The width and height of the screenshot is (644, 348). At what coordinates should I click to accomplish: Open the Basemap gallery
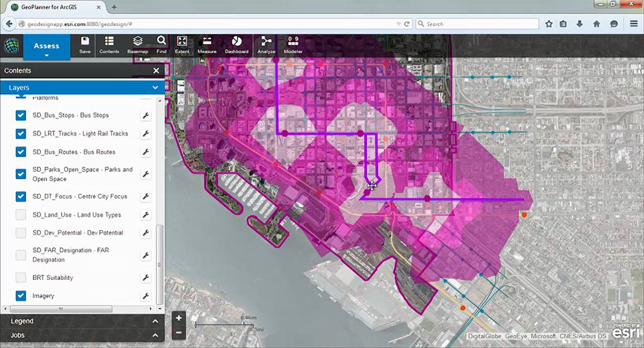point(137,45)
